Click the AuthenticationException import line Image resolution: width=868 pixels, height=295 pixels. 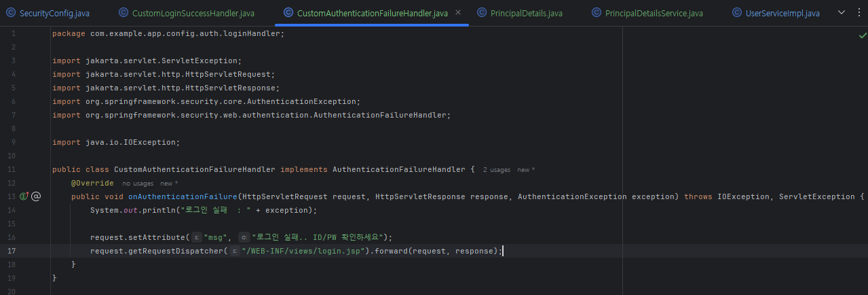(x=206, y=101)
